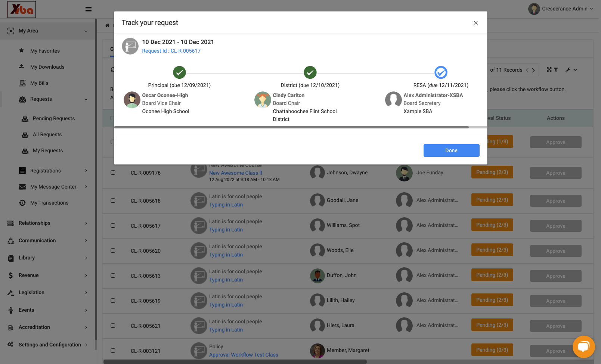
Task: Go to previous records page arrow
Action: 527,70
